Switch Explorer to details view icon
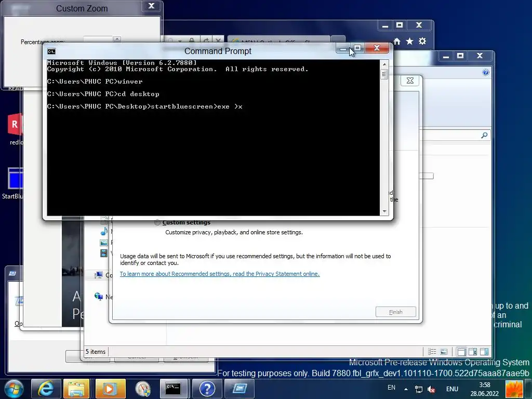The width and height of the screenshot is (532, 399). click(432, 352)
